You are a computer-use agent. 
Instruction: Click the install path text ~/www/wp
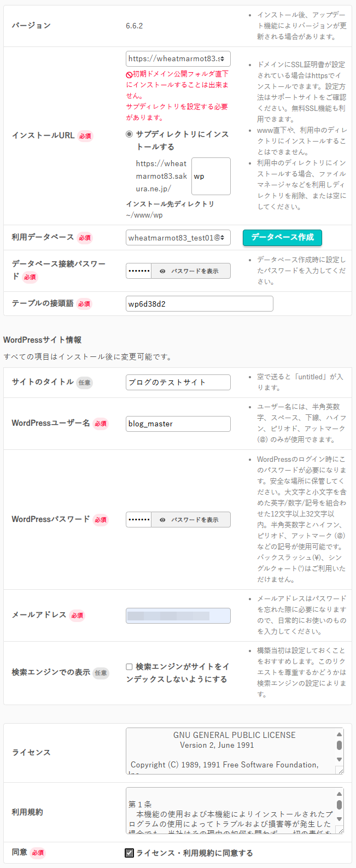coord(144,215)
